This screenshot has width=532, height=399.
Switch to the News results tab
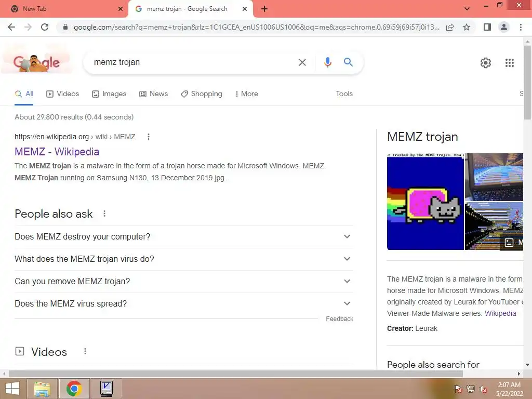tap(154, 94)
